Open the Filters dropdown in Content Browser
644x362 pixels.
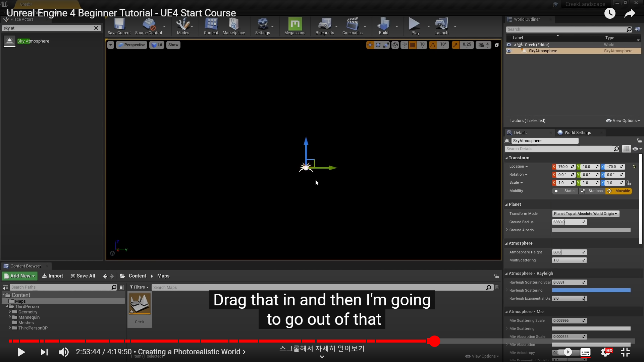pos(139,287)
